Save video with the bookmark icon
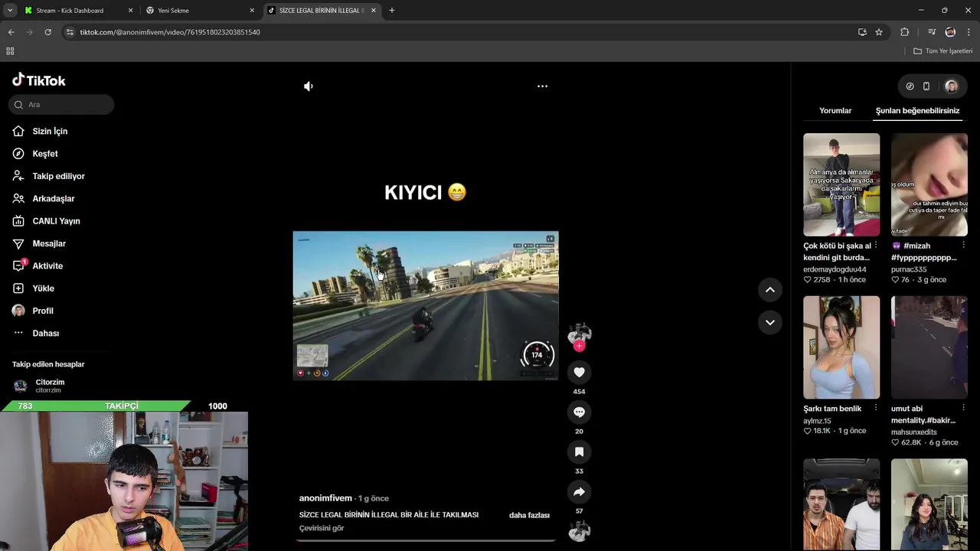980x551 pixels. click(579, 452)
